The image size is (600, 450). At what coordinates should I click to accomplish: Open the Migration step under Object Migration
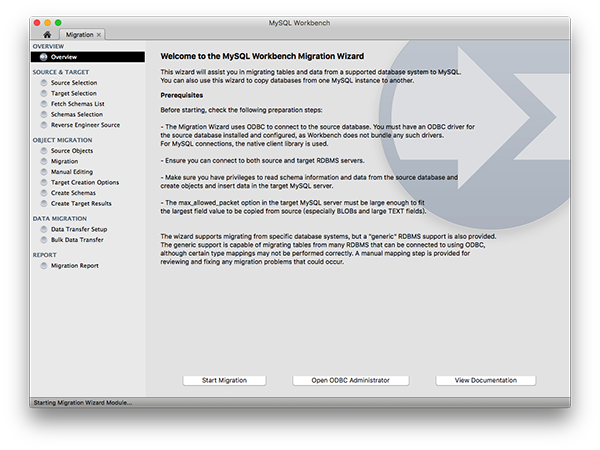pyautogui.click(x=64, y=161)
